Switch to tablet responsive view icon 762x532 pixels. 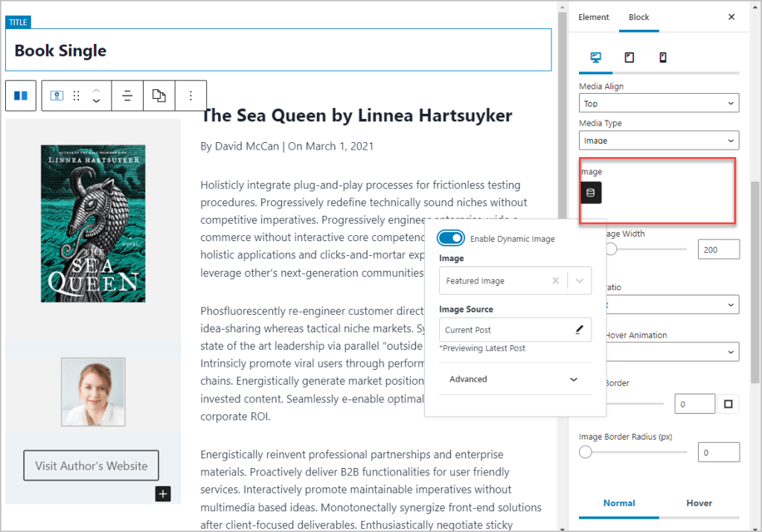tap(629, 57)
